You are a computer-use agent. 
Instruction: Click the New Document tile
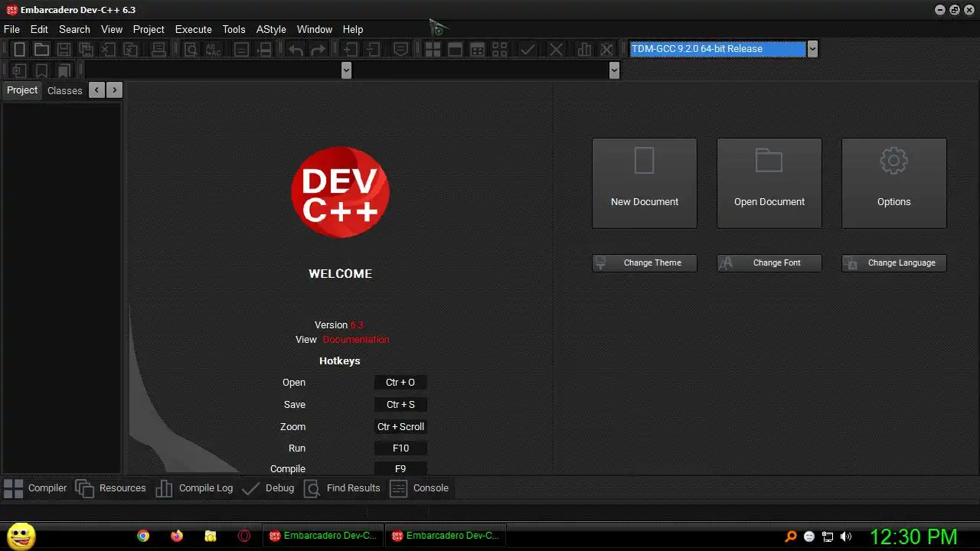point(645,183)
